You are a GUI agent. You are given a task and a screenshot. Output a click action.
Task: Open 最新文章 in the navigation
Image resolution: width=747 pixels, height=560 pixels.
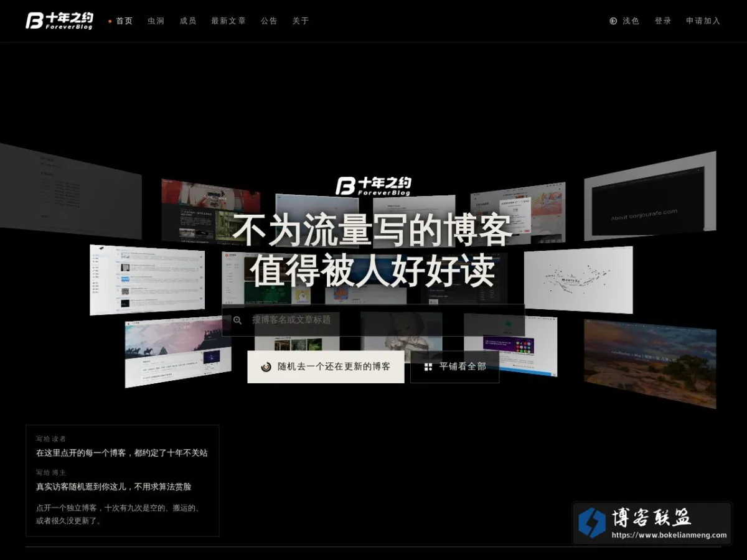coord(228,21)
